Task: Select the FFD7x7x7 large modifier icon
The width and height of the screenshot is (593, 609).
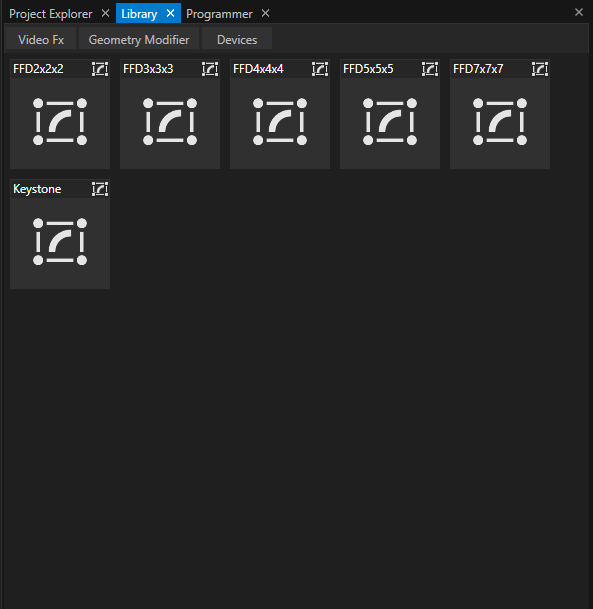Action: 500,122
